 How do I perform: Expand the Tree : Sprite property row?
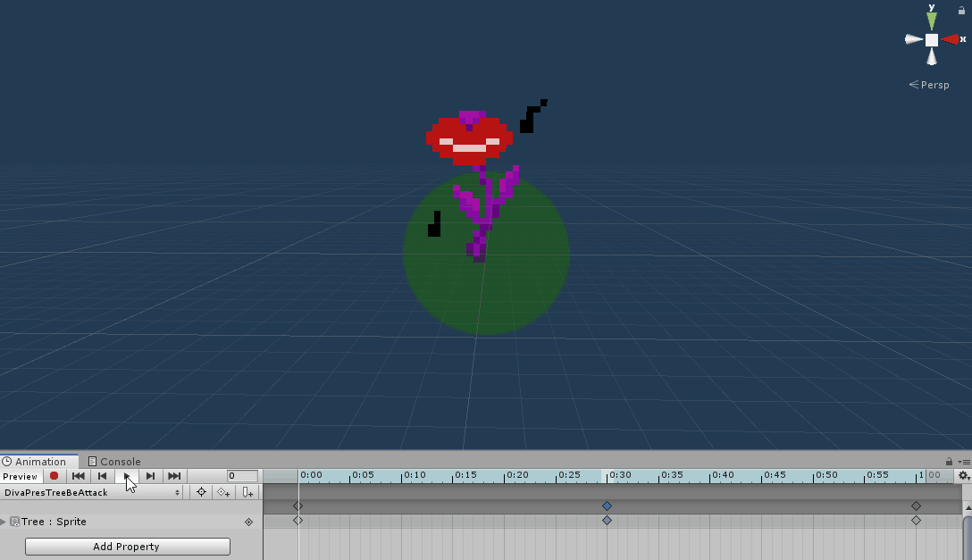pos(3,522)
